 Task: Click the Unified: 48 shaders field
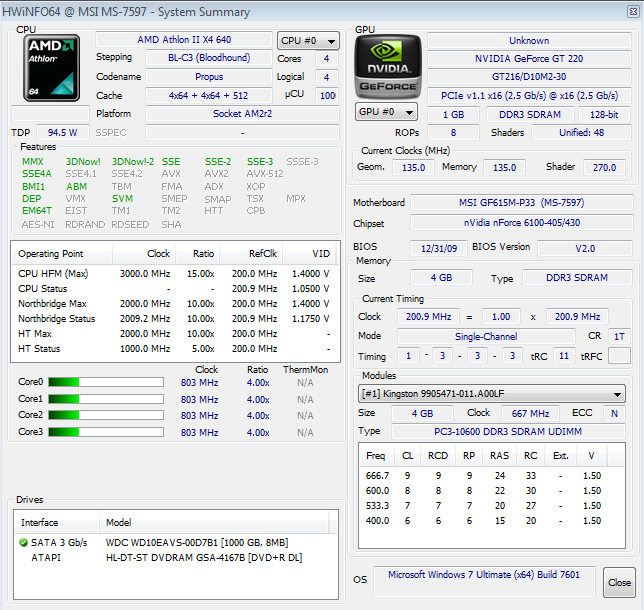pos(581,133)
